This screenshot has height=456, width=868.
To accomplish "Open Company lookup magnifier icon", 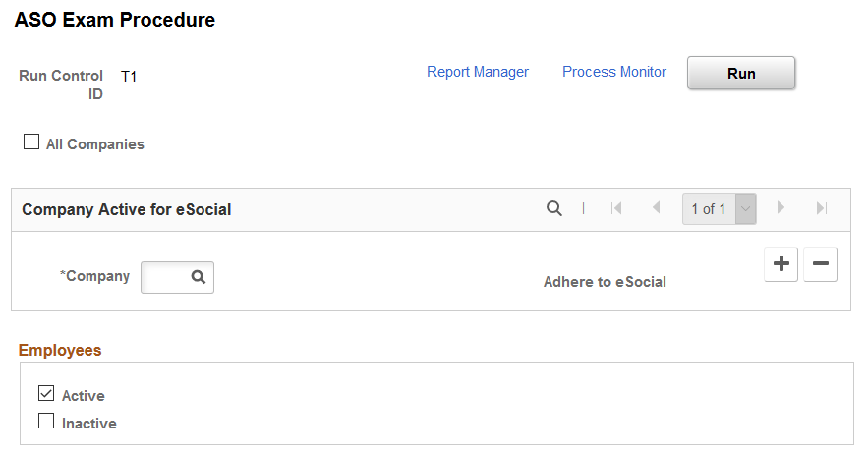I will [199, 277].
